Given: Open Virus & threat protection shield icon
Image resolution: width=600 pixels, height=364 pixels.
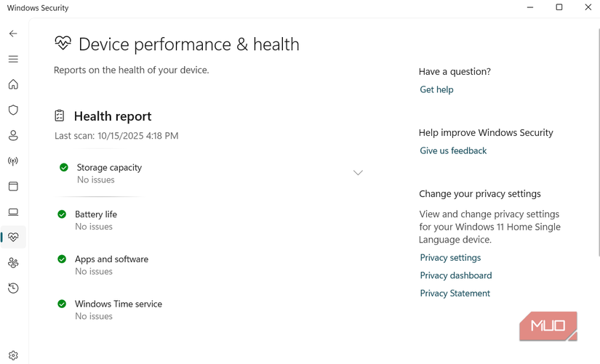Looking at the screenshot, I should 13,110.
